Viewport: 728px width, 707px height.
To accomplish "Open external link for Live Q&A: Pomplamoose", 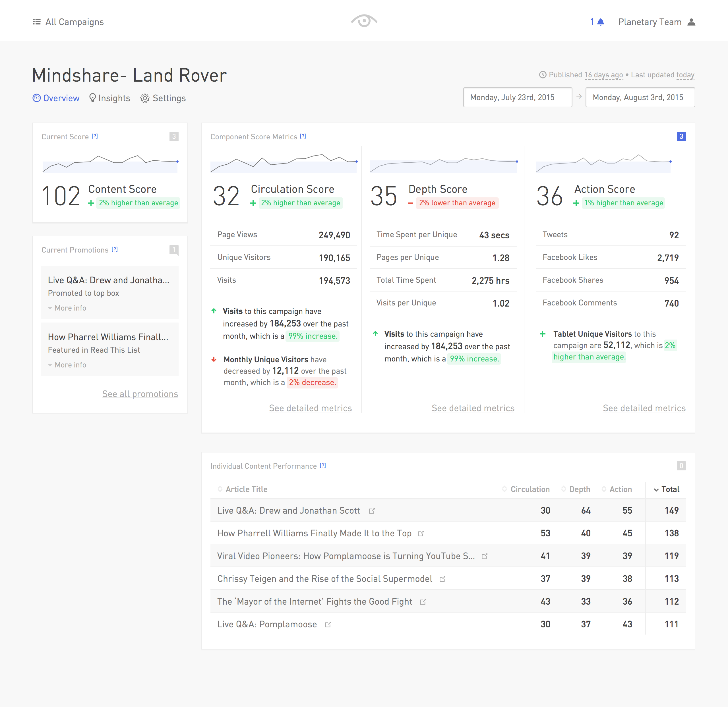I will tap(328, 625).
